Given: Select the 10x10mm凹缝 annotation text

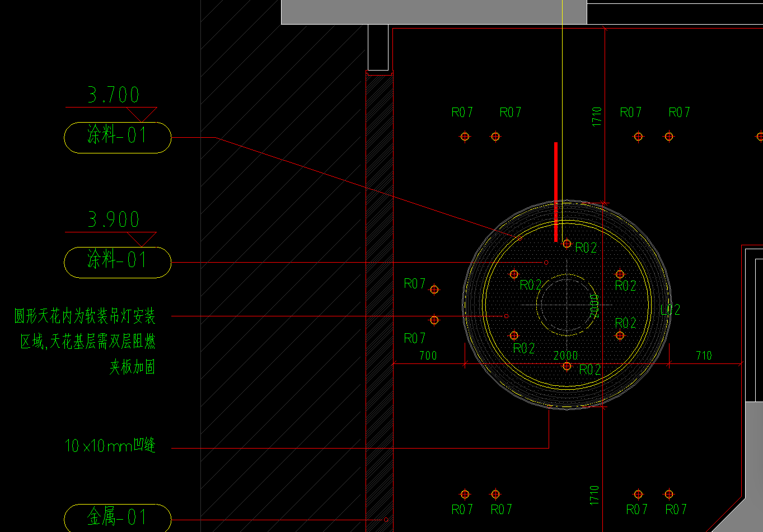Looking at the screenshot, I should (110, 446).
